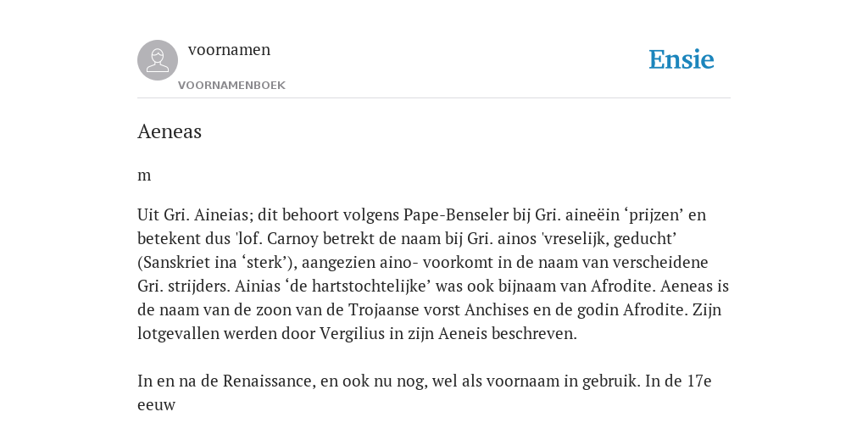Viewport: 868px width, 434px height.
Task: Open the Ensie logo link
Action: tap(682, 59)
